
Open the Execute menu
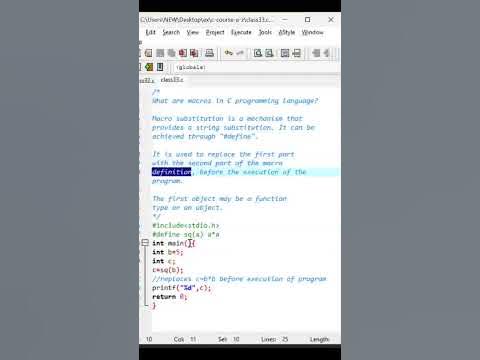(241, 32)
